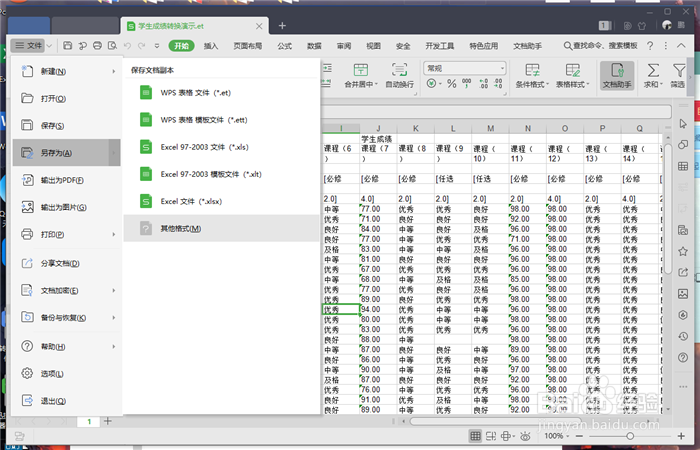This screenshot has width=700, height=450.
Task: Open 选项 in the file menu
Action: pos(67,374)
